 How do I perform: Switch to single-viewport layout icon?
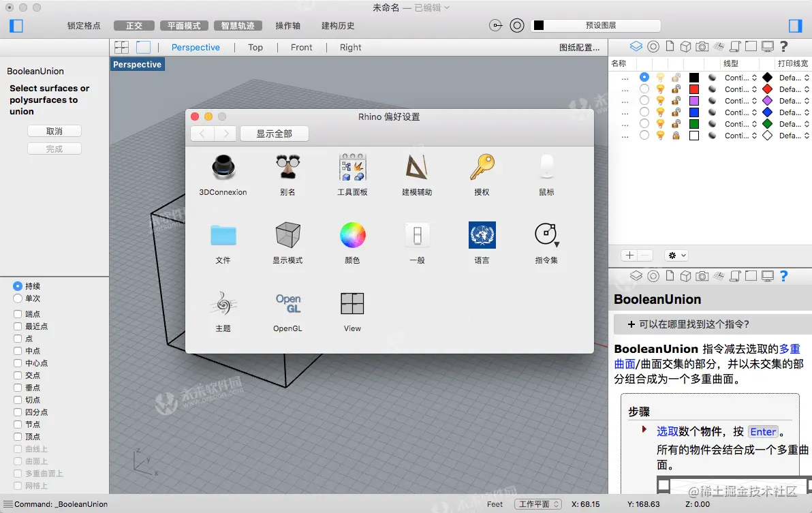click(x=144, y=47)
